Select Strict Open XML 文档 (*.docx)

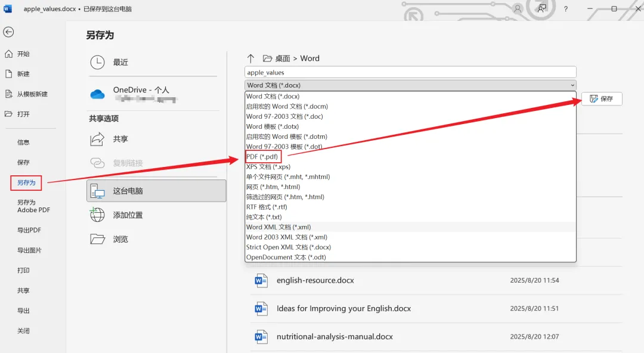pos(410,247)
